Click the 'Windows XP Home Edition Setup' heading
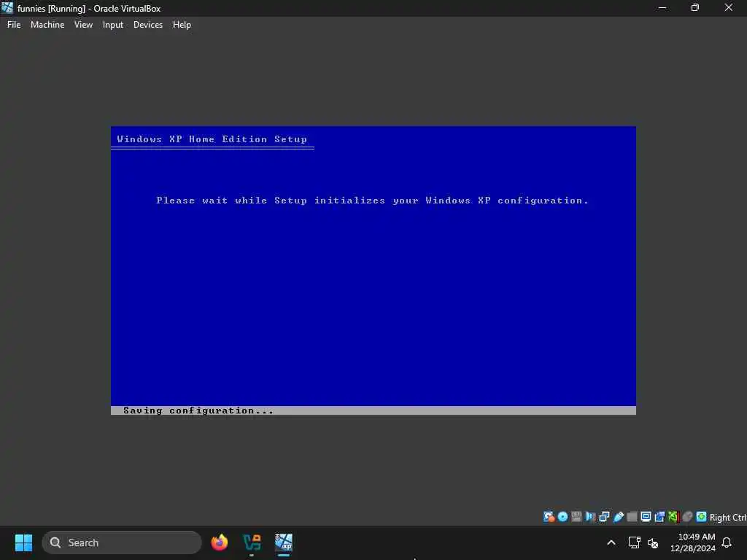Viewport: 747px width, 560px height. (x=212, y=139)
